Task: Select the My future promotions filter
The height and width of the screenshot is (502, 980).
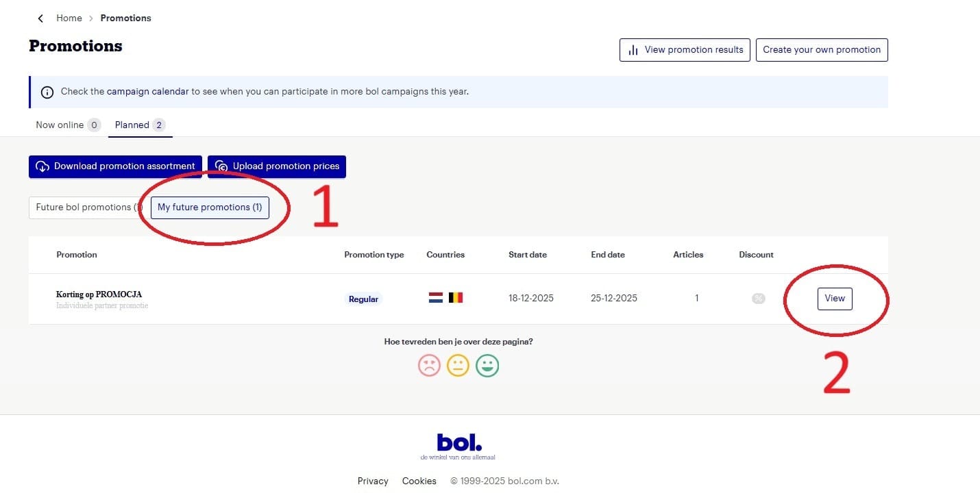Action: coord(210,208)
